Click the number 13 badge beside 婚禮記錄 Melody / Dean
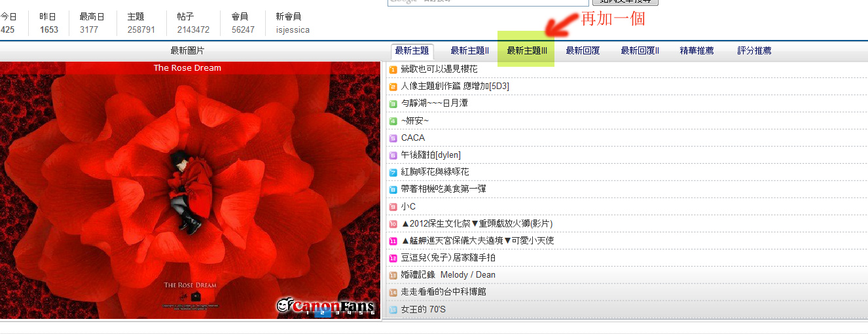The width and height of the screenshot is (868, 334). tap(393, 275)
